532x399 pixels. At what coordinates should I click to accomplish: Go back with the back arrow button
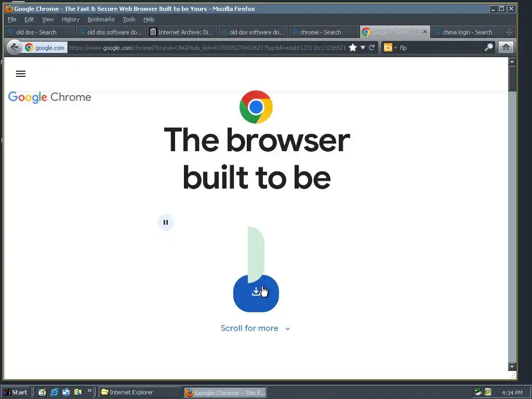(14, 47)
